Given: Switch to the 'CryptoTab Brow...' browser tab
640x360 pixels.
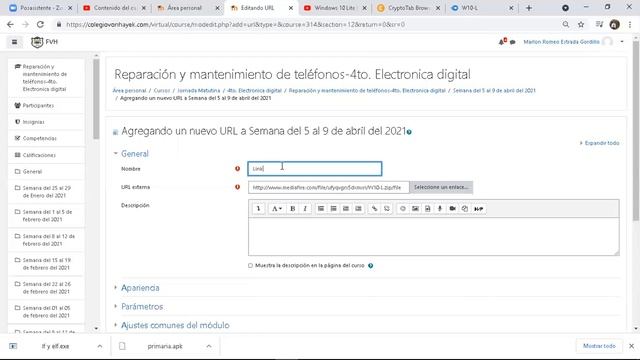Looking at the screenshot, I should click(409, 8).
